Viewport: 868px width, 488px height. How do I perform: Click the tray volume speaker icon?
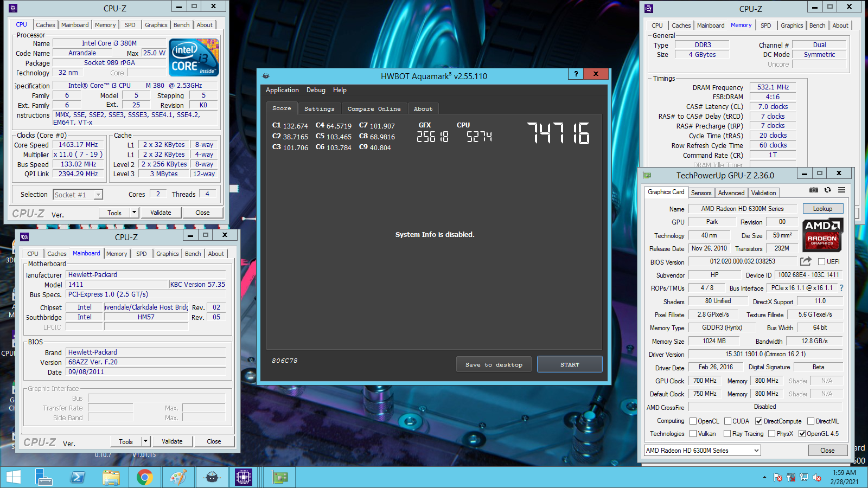pyautogui.click(x=817, y=478)
